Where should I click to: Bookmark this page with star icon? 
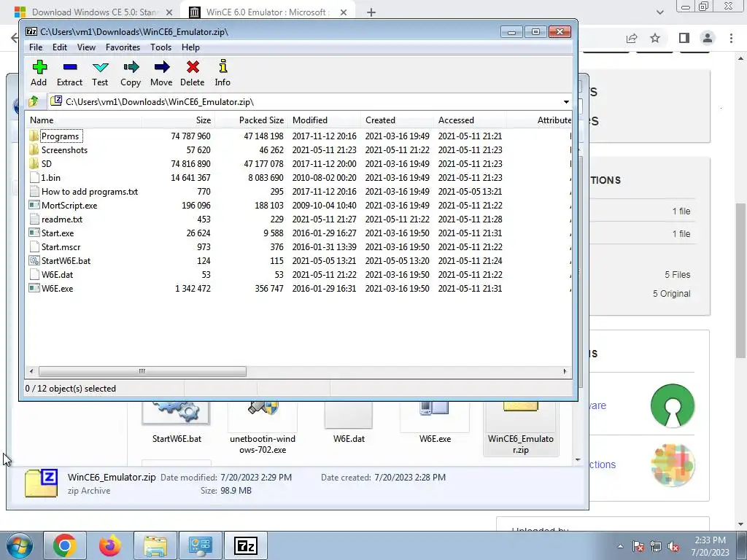(x=655, y=38)
